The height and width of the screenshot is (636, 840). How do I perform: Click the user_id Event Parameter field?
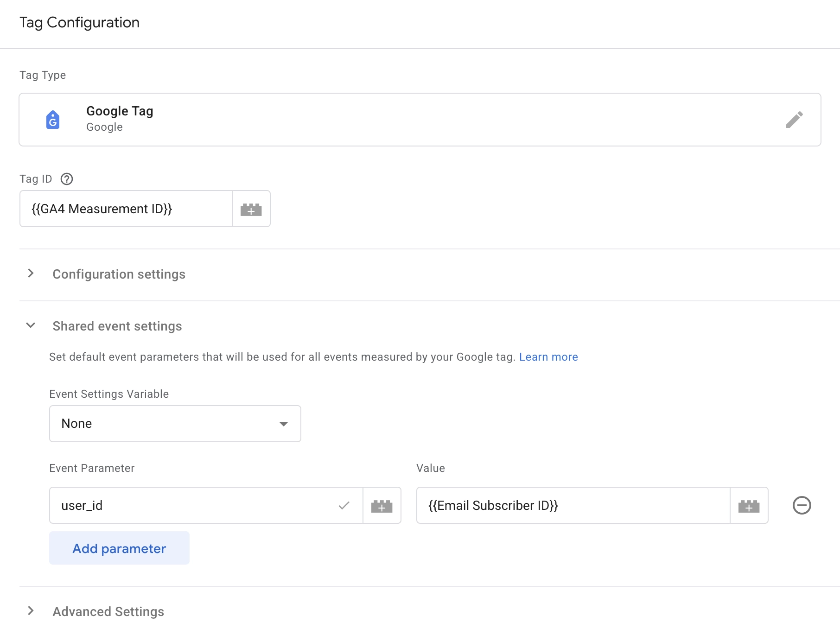point(206,506)
